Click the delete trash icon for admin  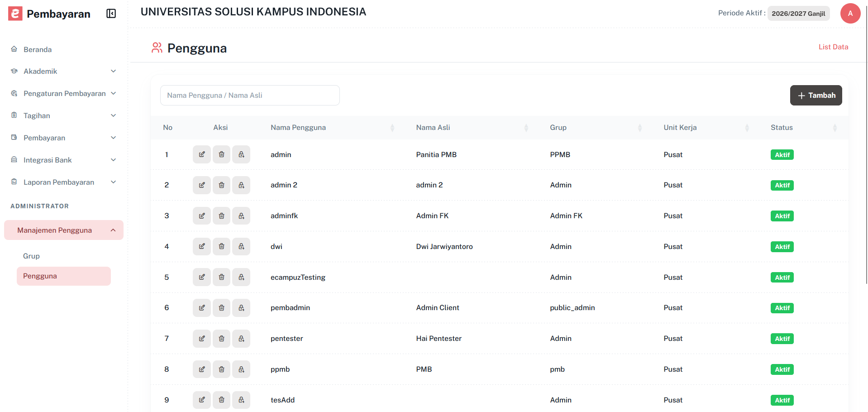[x=222, y=154]
